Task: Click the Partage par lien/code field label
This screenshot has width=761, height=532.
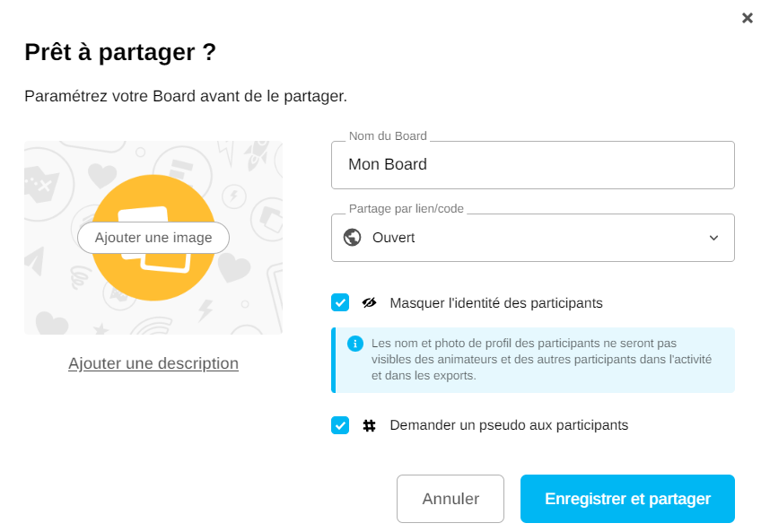Action: 406,209
